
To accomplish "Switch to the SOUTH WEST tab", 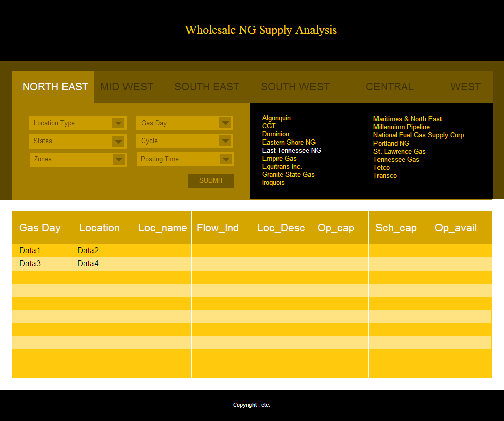I will [295, 87].
